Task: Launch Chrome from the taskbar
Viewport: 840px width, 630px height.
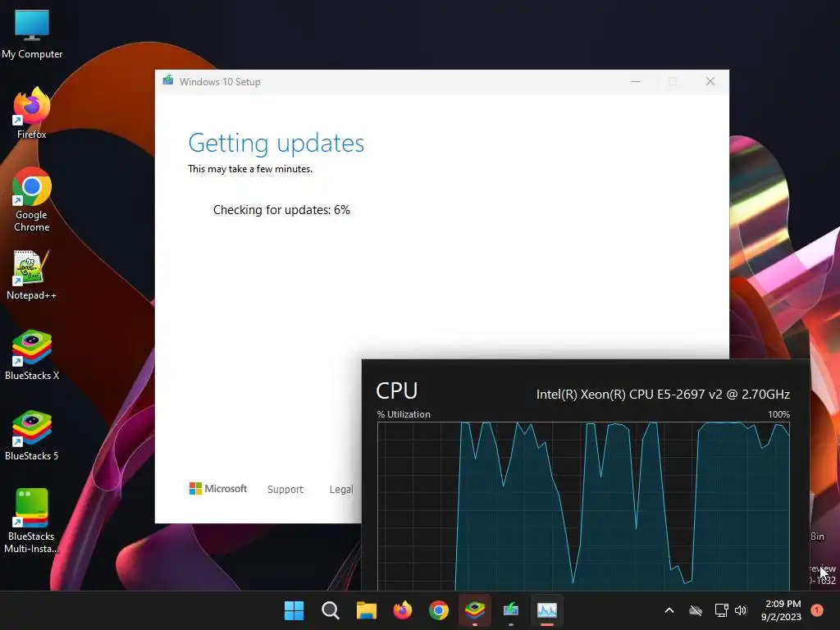Action: pos(439,610)
